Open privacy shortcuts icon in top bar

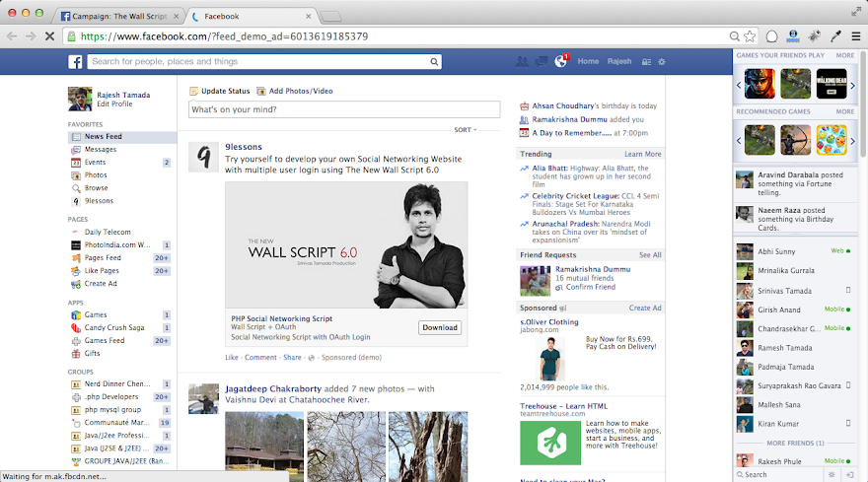[x=646, y=62]
